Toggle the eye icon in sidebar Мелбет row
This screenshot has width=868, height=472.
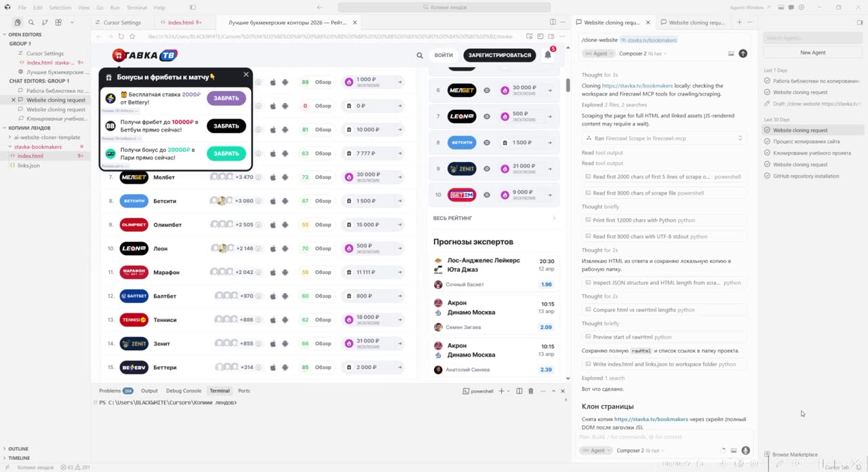(x=487, y=90)
